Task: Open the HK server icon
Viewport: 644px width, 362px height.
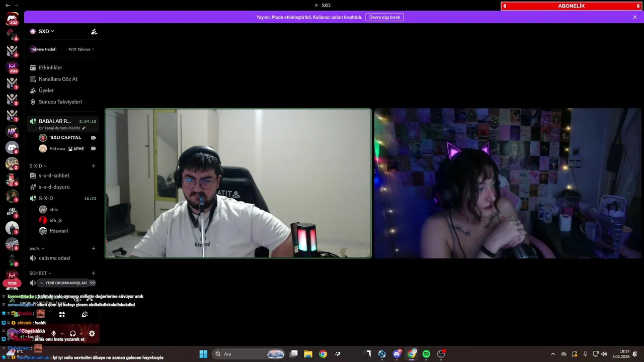Action: pos(12,131)
